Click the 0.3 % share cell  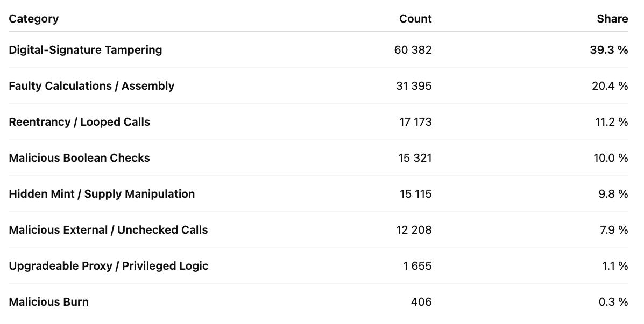[613, 302]
